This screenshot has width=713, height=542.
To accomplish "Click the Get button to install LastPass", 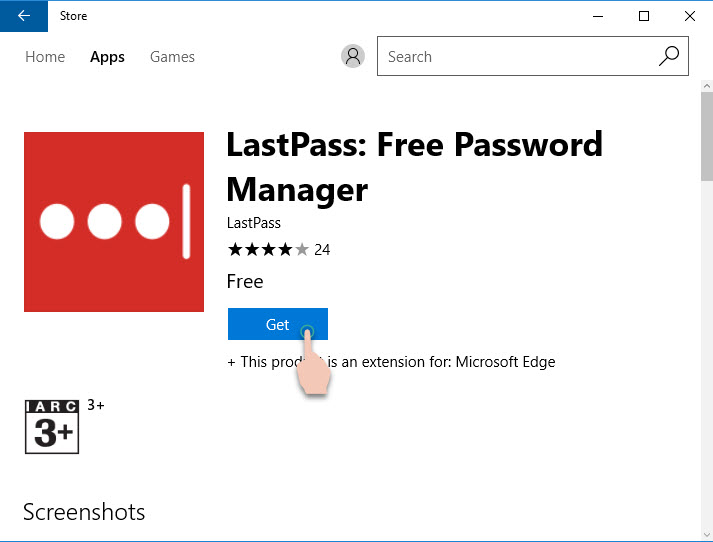I will click(x=278, y=324).
